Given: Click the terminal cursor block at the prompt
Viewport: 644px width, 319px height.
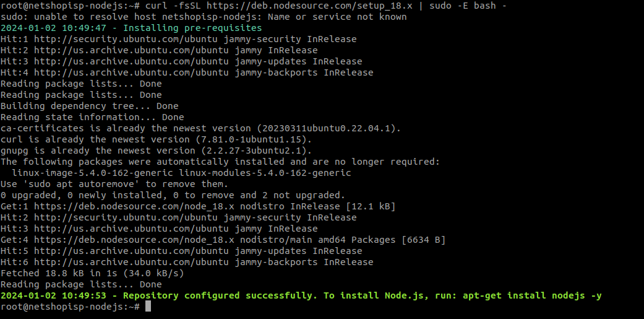Looking at the screenshot, I should [148, 307].
